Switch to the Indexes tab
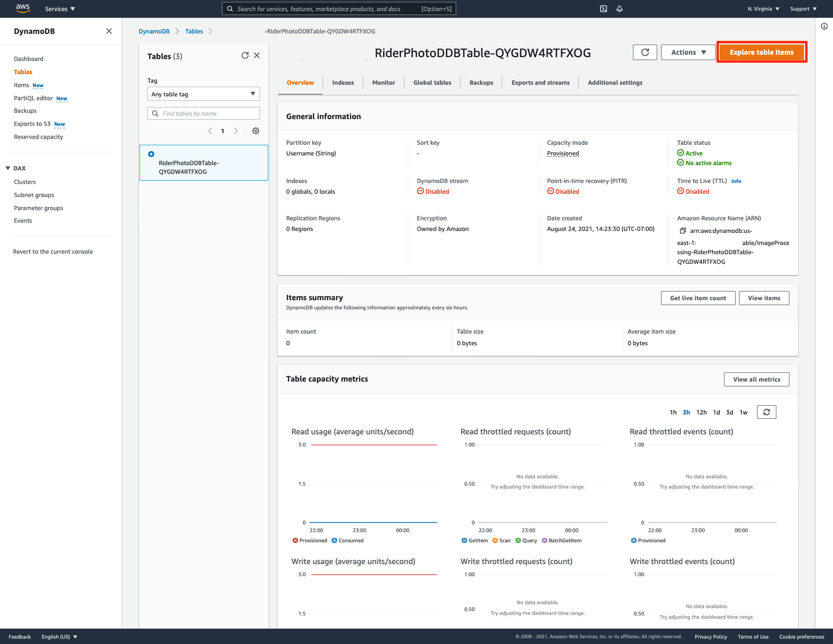Viewport: 833px width, 644px height. pyautogui.click(x=343, y=83)
